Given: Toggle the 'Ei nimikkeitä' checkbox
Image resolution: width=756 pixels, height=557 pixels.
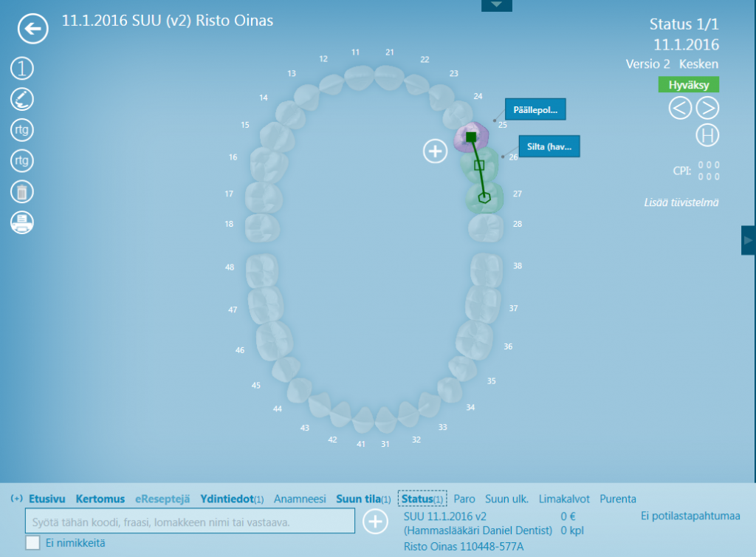Looking at the screenshot, I should point(32,543).
